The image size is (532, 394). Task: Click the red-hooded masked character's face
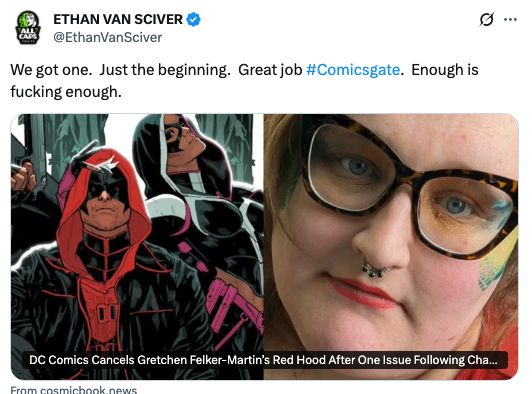coord(103,201)
